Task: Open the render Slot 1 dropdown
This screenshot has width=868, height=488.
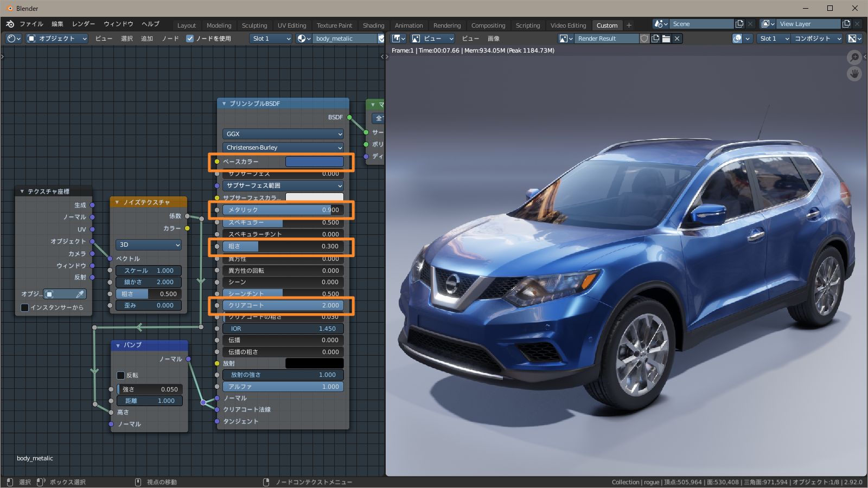Action: pyautogui.click(x=774, y=38)
